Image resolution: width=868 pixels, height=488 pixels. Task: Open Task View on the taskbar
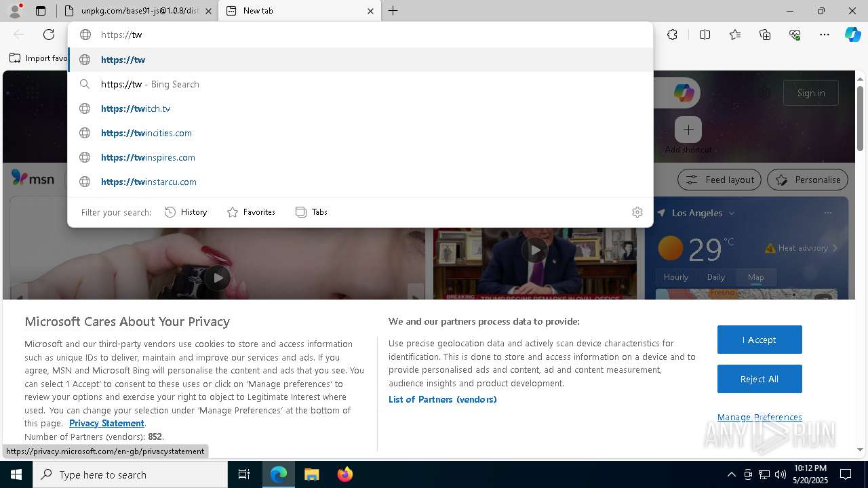[244, 474]
